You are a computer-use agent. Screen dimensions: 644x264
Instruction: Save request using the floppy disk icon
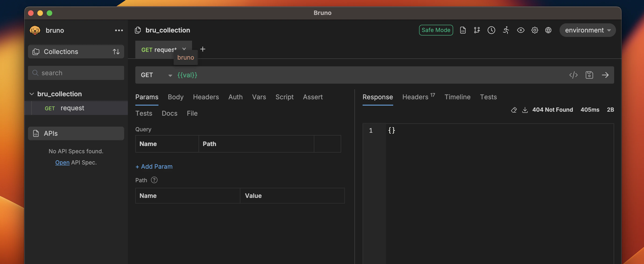589,75
